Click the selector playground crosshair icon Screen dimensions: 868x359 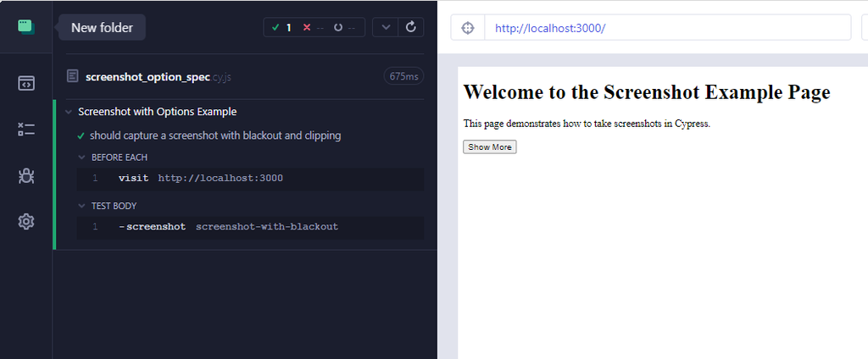tap(468, 28)
